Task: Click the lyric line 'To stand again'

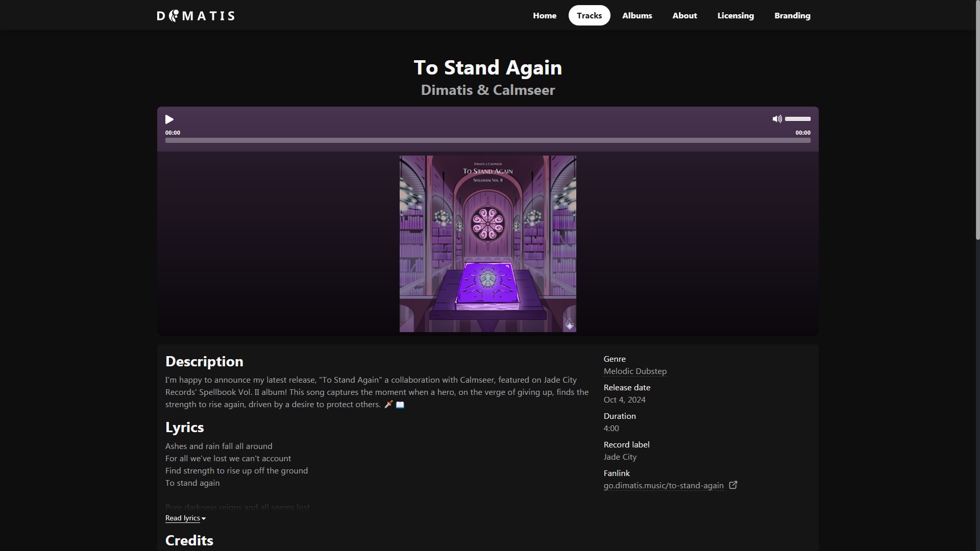Action: pos(192,483)
